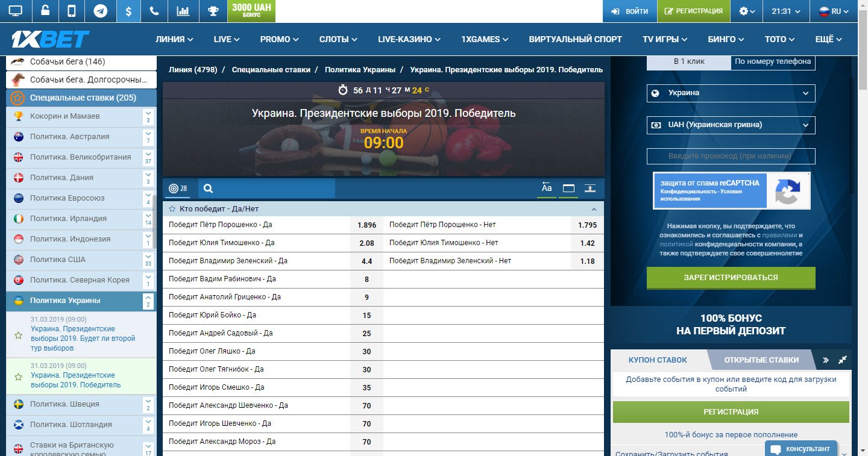Go to home via 1XBET logo
This screenshot has width=868, height=456.
point(50,39)
